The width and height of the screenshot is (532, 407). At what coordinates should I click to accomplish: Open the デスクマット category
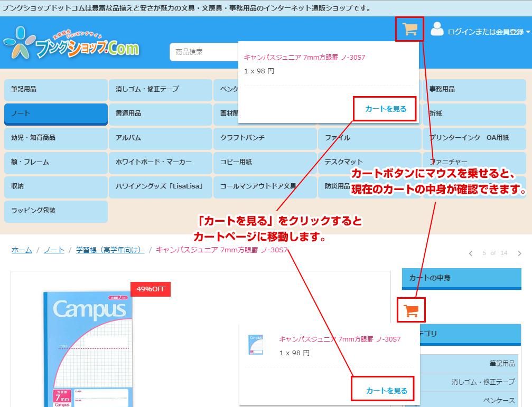coord(369,163)
